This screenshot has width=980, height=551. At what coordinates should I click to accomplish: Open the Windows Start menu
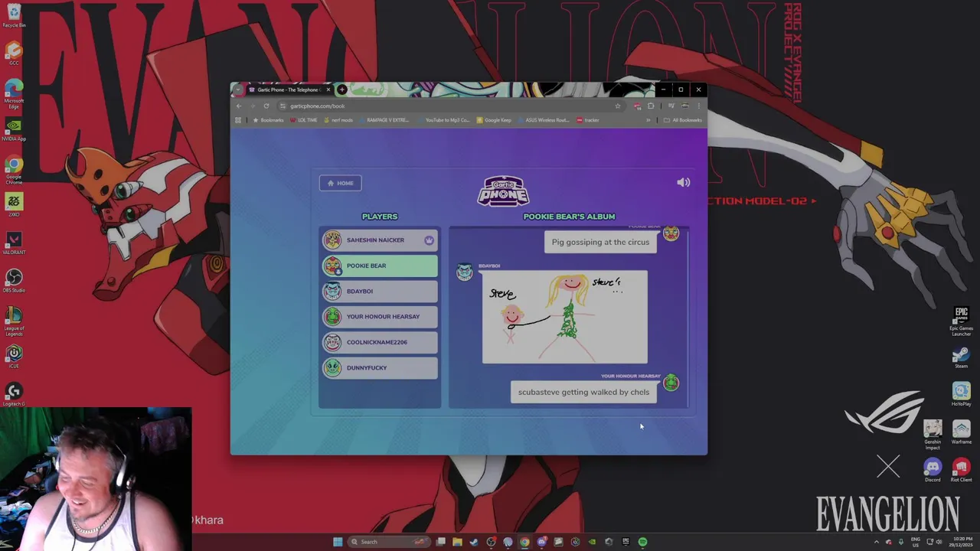pyautogui.click(x=338, y=542)
